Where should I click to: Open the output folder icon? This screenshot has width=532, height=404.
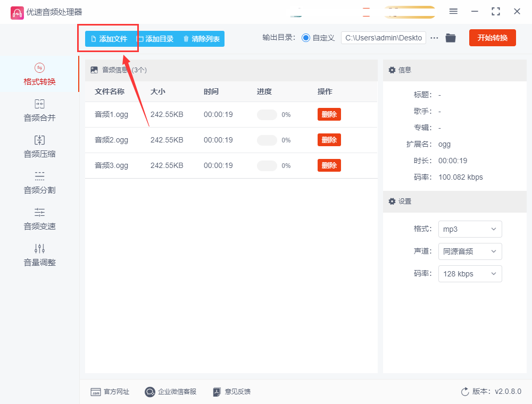click(x=451, y=38)
